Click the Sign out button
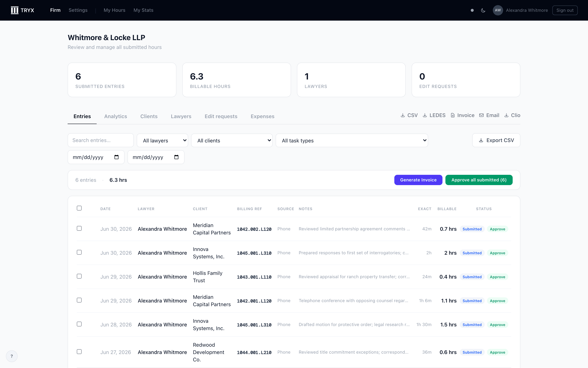 pyautogui.click(x=565, y=10)
